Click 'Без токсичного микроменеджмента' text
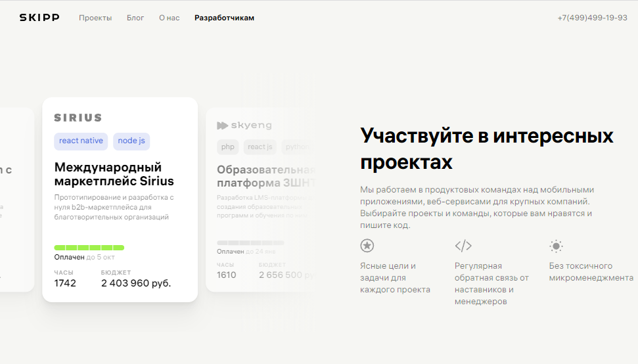 [x=591, y=271]
